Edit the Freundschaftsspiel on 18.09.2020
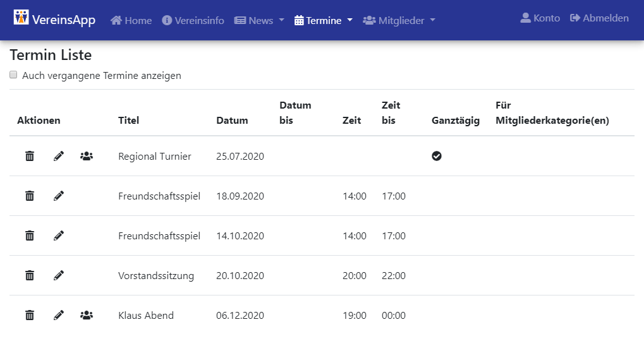 (59, 196)
